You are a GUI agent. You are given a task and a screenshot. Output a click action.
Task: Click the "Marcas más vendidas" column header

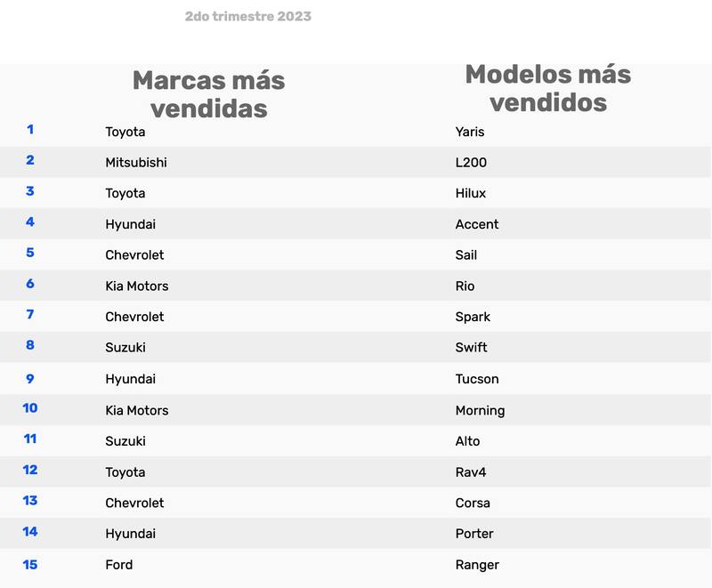[x=208, y=93]
